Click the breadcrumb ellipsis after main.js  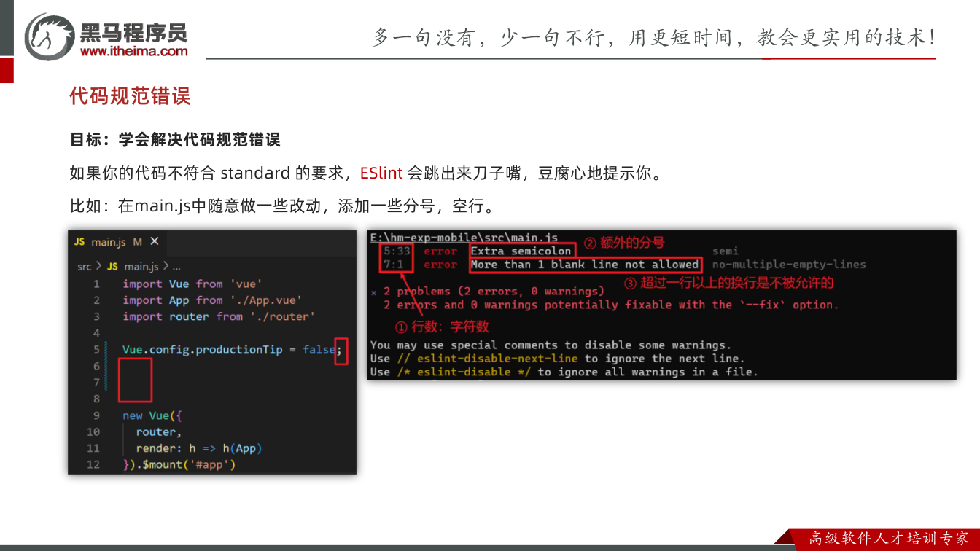pos(176,267)
